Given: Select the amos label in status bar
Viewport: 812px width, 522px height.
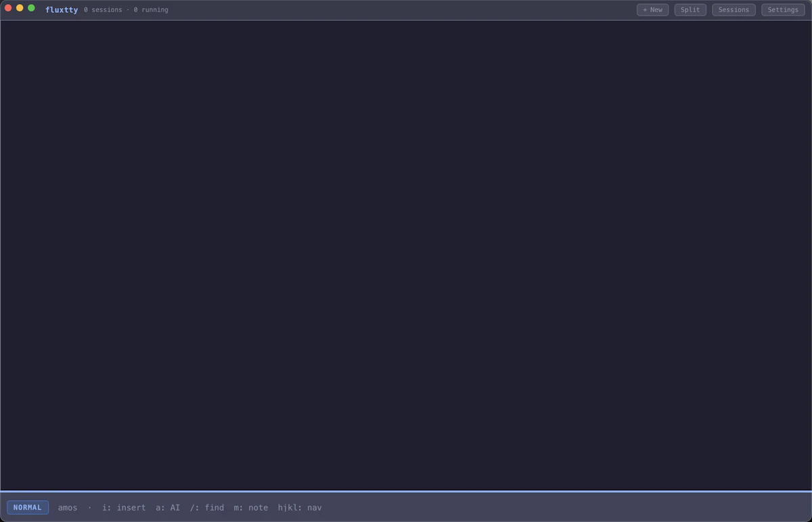Looking at the screenshot, I should click(68, 508).
